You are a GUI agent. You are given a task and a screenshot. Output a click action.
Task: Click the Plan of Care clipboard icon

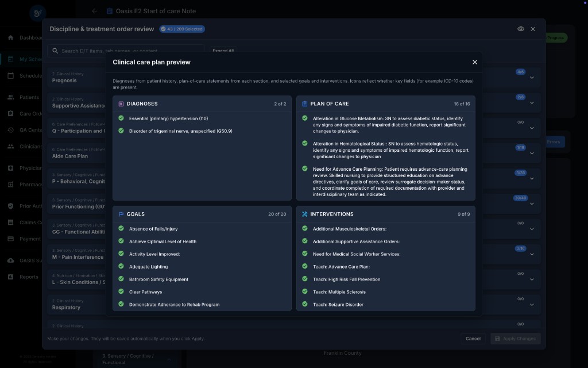coord(304,104)
